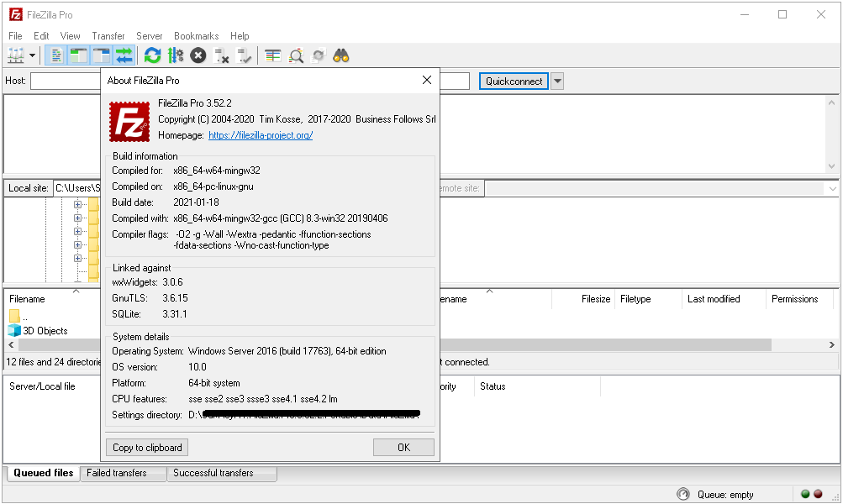The image size is (843, 504).
Task: Expand the first folder in local tree
Action: click(77, 204)
